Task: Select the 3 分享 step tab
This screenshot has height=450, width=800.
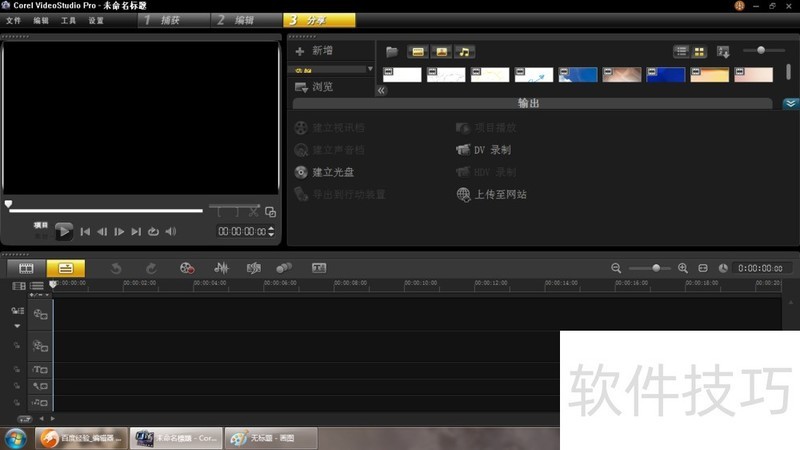Action: point(319,20)
